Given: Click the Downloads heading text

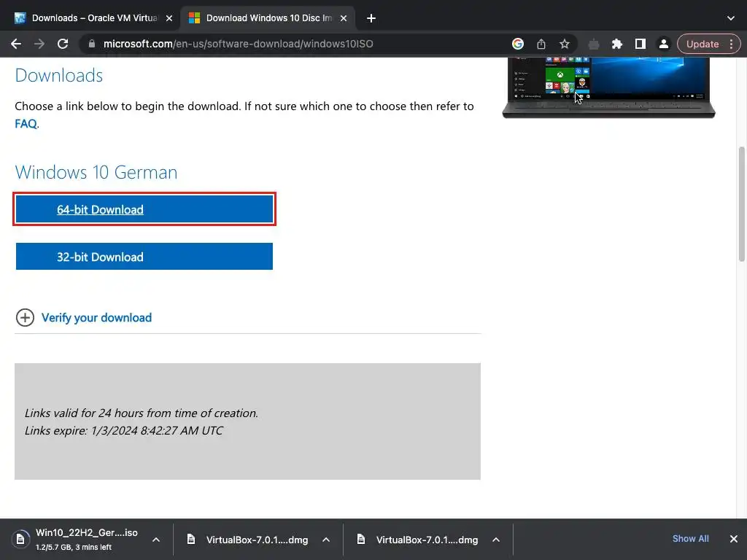Looking at the screenshot, I should pos(59,75).
